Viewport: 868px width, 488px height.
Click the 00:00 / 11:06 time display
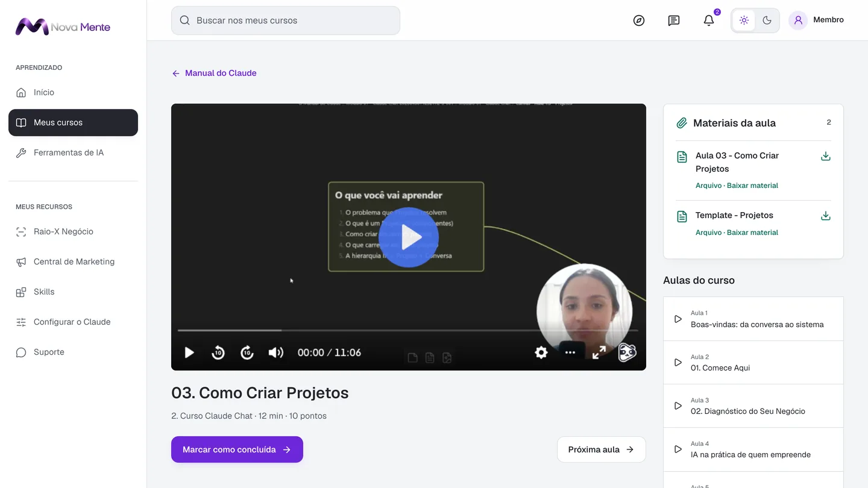[x=329, y=352]
